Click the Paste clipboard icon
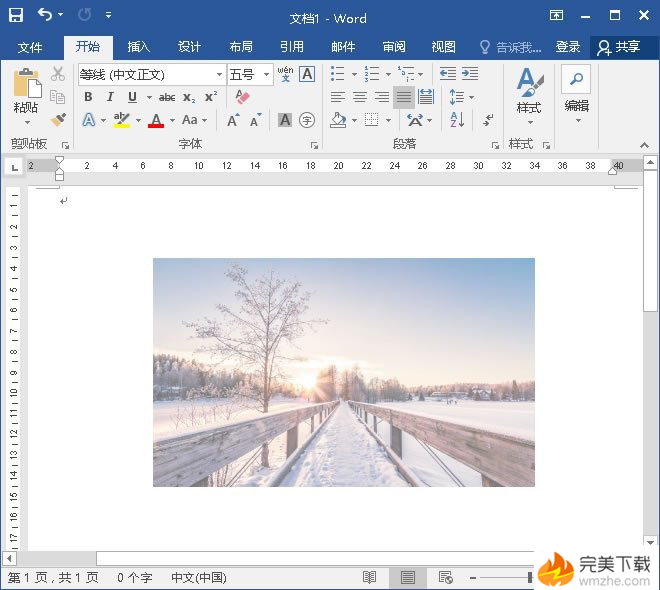The width and height of the screenshot is (660, 590). tap(27, 83)
